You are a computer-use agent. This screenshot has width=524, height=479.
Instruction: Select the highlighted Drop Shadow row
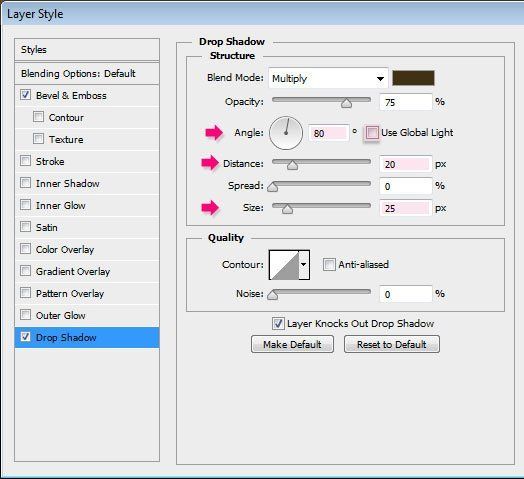[87, 338]
